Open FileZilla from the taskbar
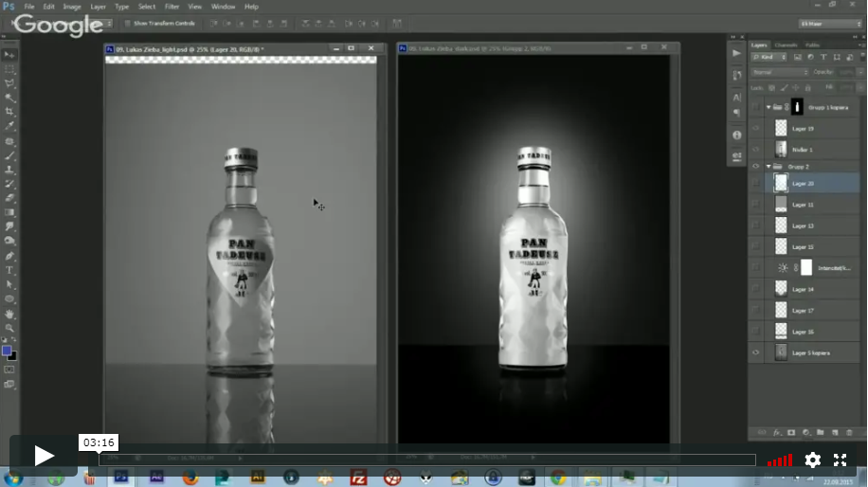The image size is (868, 487). point(359,477)
